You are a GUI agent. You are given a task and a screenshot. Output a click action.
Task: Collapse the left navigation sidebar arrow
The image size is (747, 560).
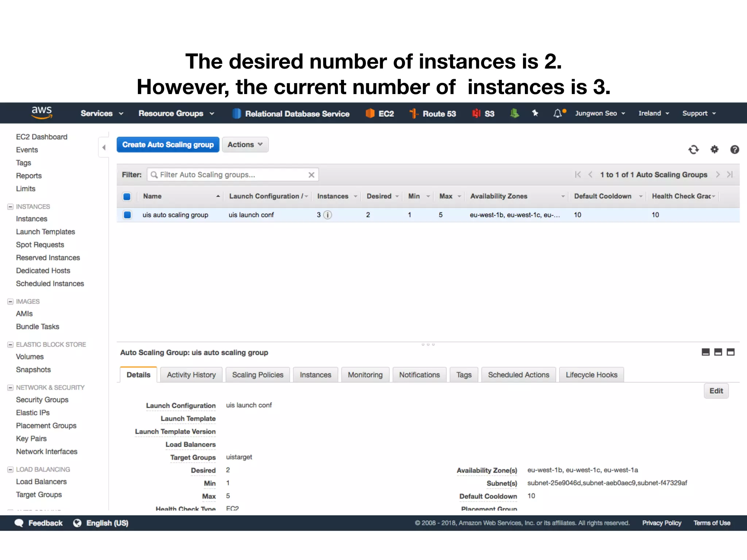tap(104, 148)
